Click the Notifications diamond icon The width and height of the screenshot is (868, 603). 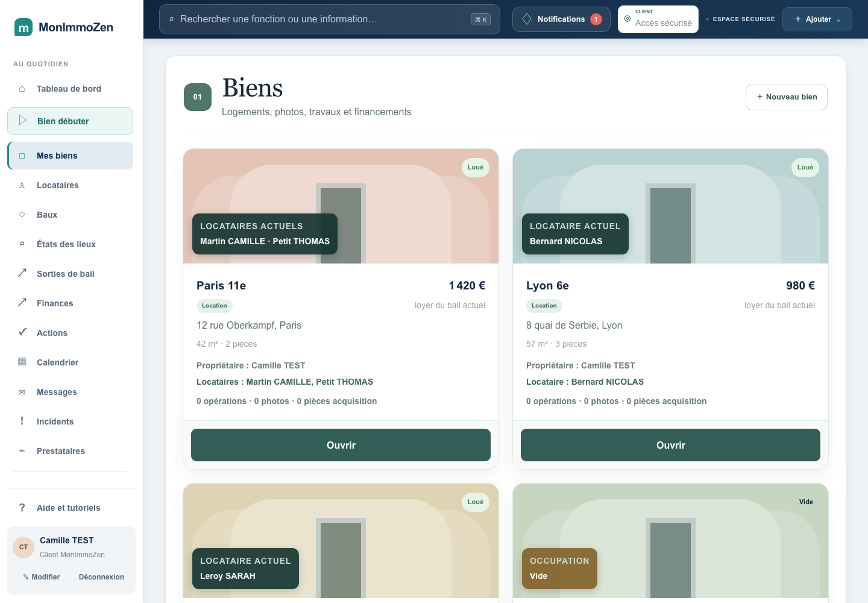[x=527, y=19]
